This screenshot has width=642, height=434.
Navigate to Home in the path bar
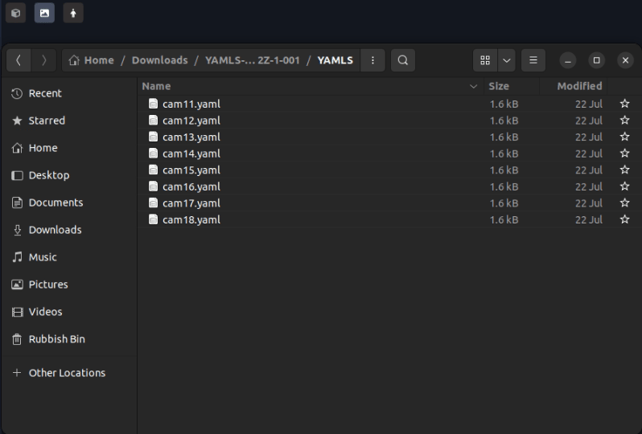tap(91, 60)
